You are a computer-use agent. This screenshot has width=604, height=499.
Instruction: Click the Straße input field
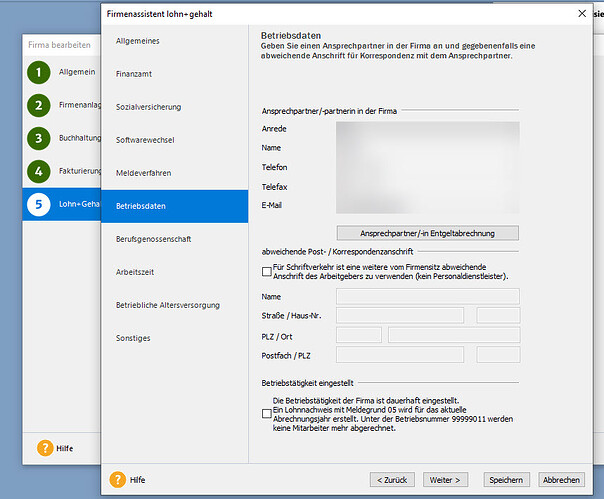[x=400, y=316]
